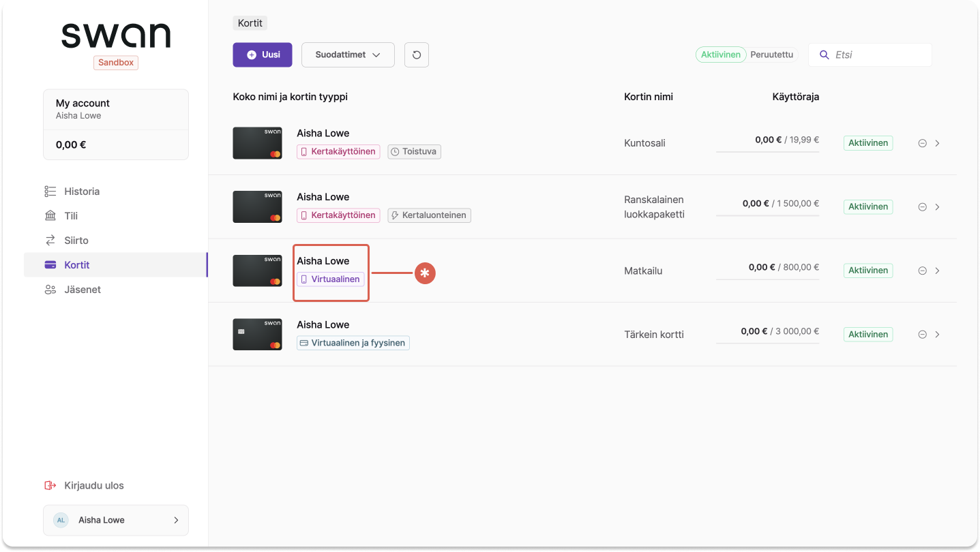Toggle the Aktiivinen status filter
Image resolution: width=980 pixels, height=552 pixels.
coord(721,55)
